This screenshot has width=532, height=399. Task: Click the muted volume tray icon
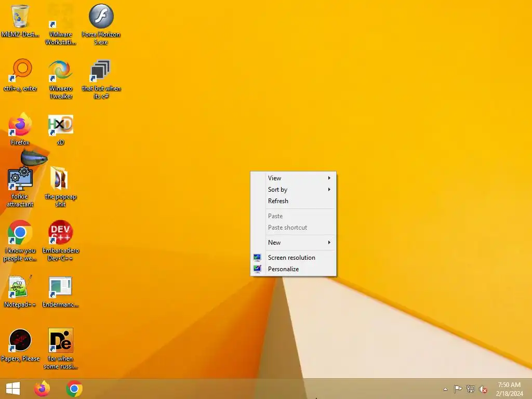click(483, 389)
